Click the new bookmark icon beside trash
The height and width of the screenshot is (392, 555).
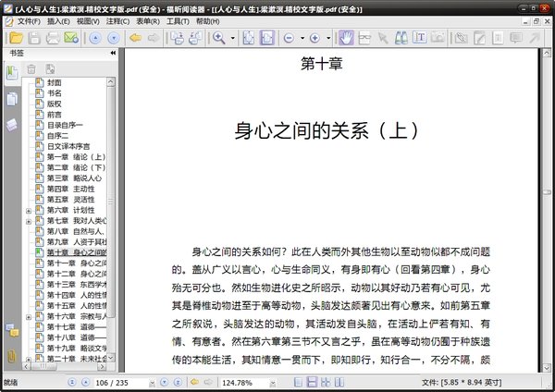50,69
